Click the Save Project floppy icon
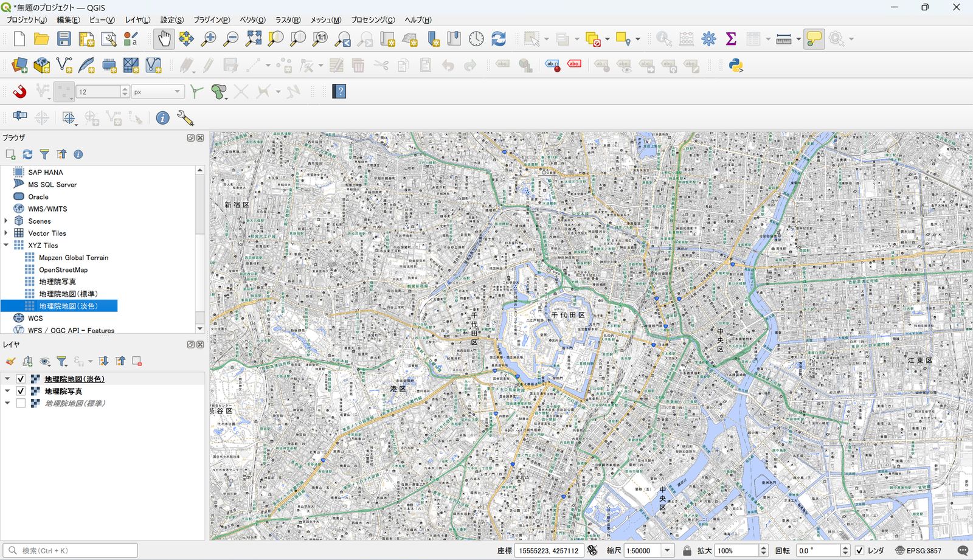973x560 pixels. (x=64, y=39)
